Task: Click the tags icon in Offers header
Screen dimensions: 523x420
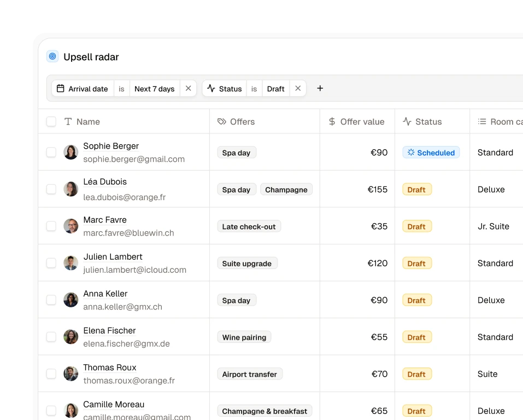Action: click(222, 121)
